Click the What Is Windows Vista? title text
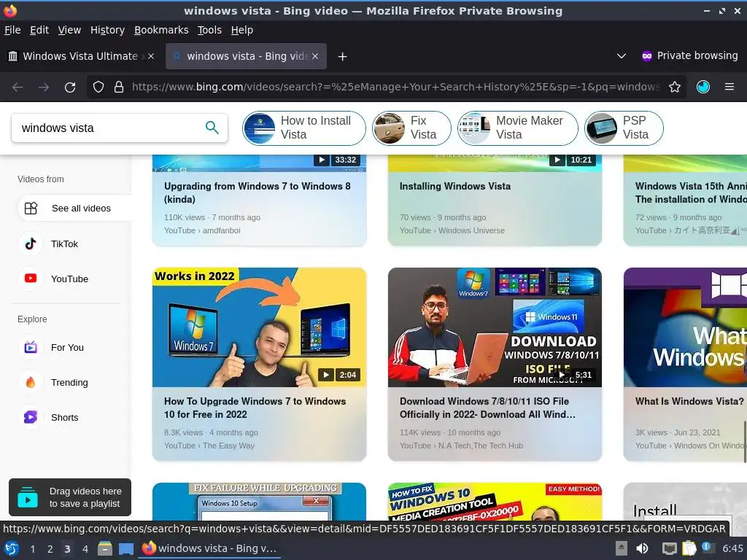Viewport: 747px width, 560px height. tap(689, 402)
